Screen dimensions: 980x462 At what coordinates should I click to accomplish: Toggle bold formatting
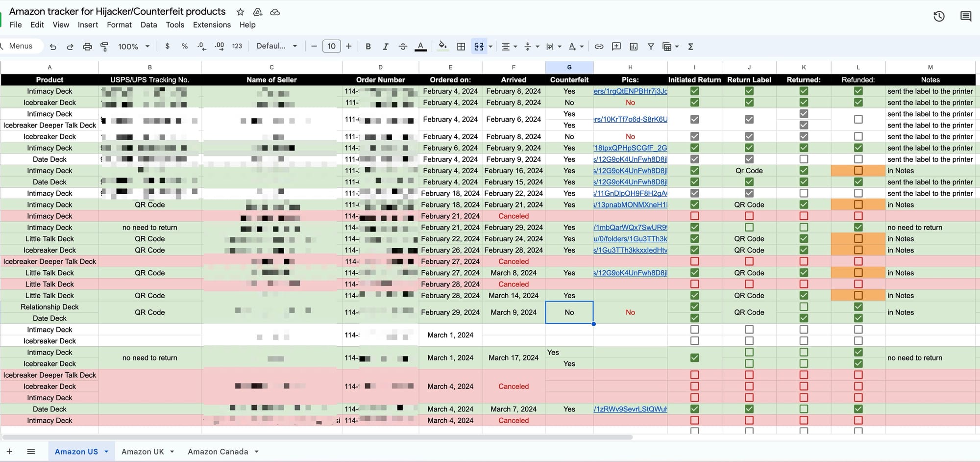click(368, 46)
